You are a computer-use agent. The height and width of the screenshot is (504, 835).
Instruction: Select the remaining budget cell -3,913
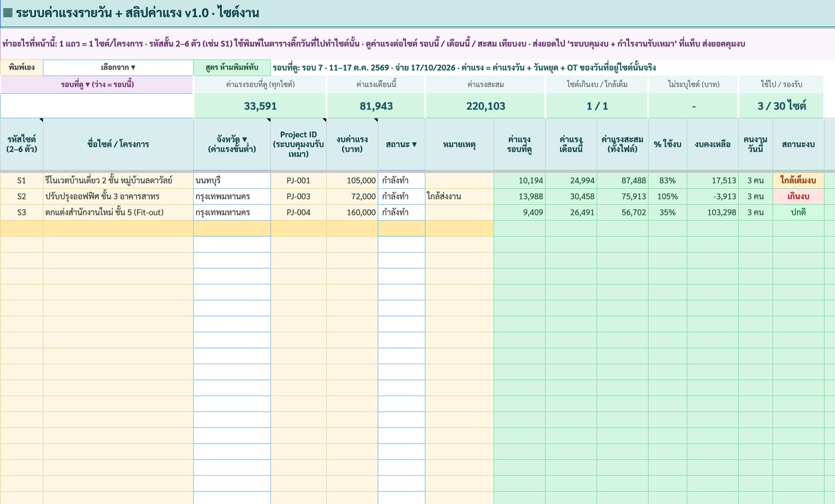point(712,197)
